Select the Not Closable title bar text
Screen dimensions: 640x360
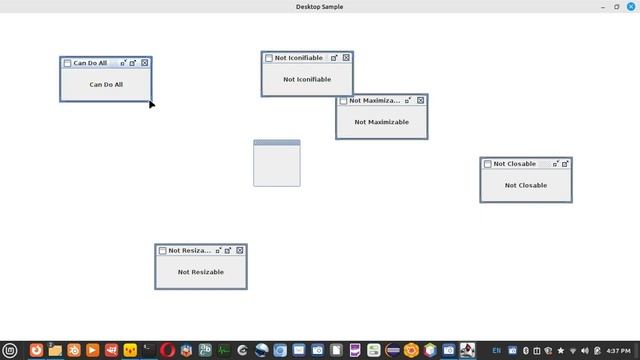pyautogui.click(x=514, y=164)
